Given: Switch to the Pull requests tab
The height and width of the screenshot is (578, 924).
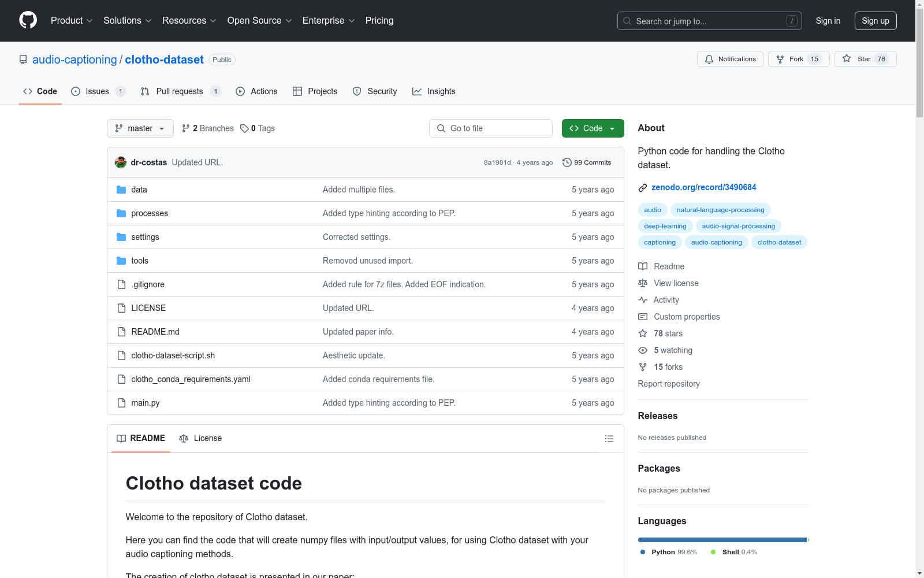Looking at the screenshot, I should [x=181, y=91].
